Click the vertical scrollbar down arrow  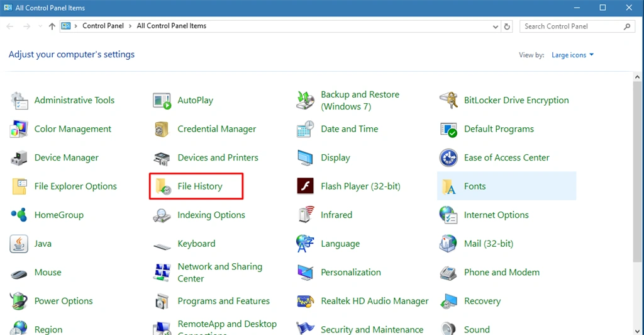click(x=637, y=331)
